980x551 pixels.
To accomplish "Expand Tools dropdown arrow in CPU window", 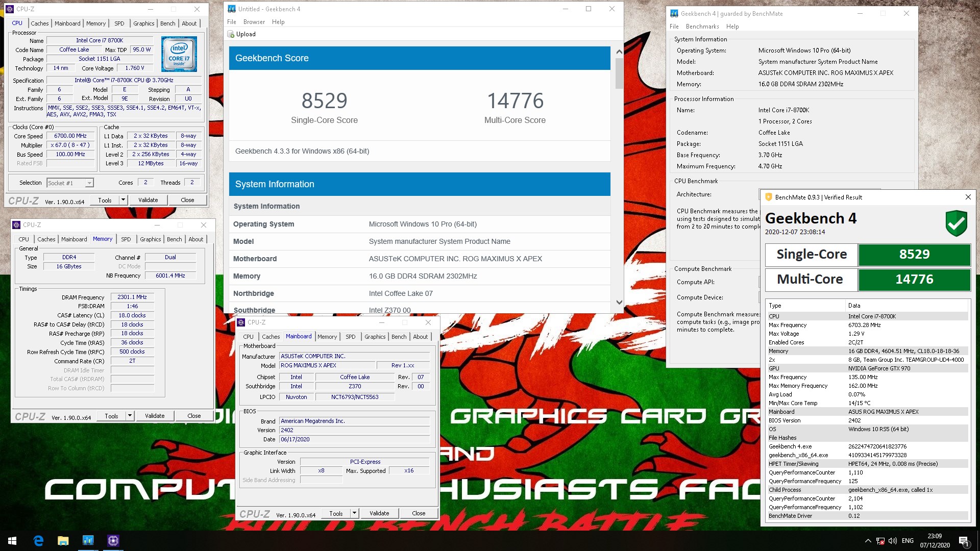I will coord(123,200).
